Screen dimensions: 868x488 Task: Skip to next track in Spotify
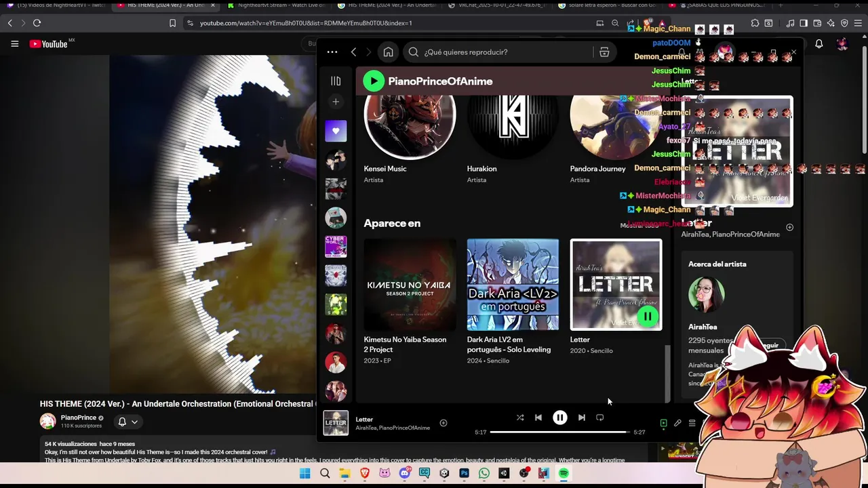click(x=582, y=418)
